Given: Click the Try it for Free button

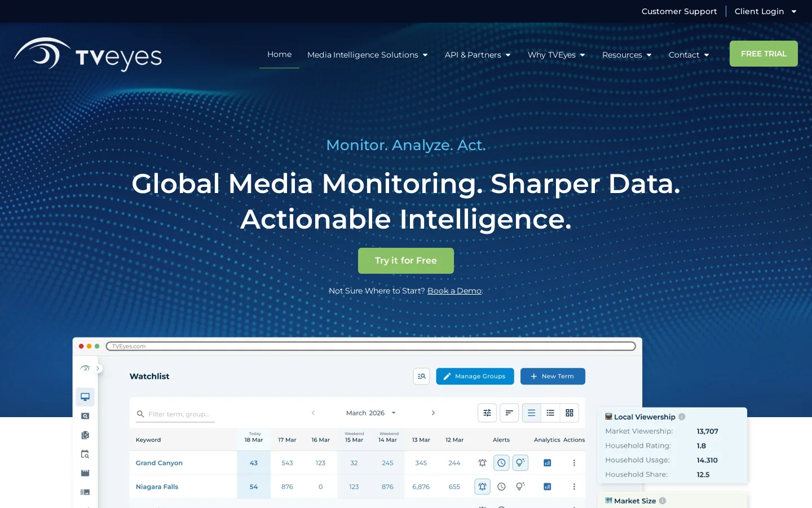Looking at the screenshot, I should [406, 261].
